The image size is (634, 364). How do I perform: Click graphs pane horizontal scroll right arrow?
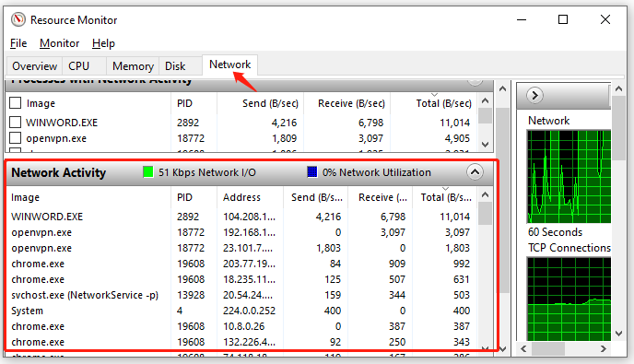[x=603, y=348]
